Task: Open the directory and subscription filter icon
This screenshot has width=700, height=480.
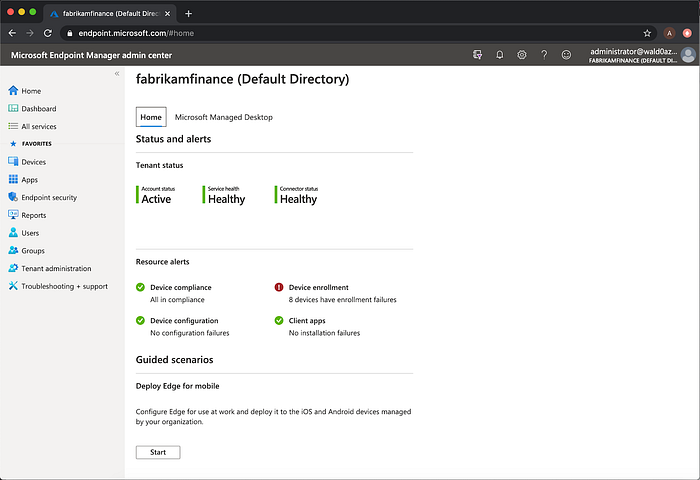Action: [477, 55]
